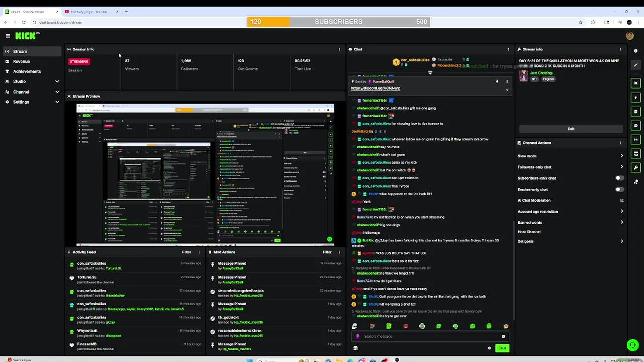Open AI Chat Moderation external link
The image size is (644, 362).
pyautogui.click(x=622, y=200)
